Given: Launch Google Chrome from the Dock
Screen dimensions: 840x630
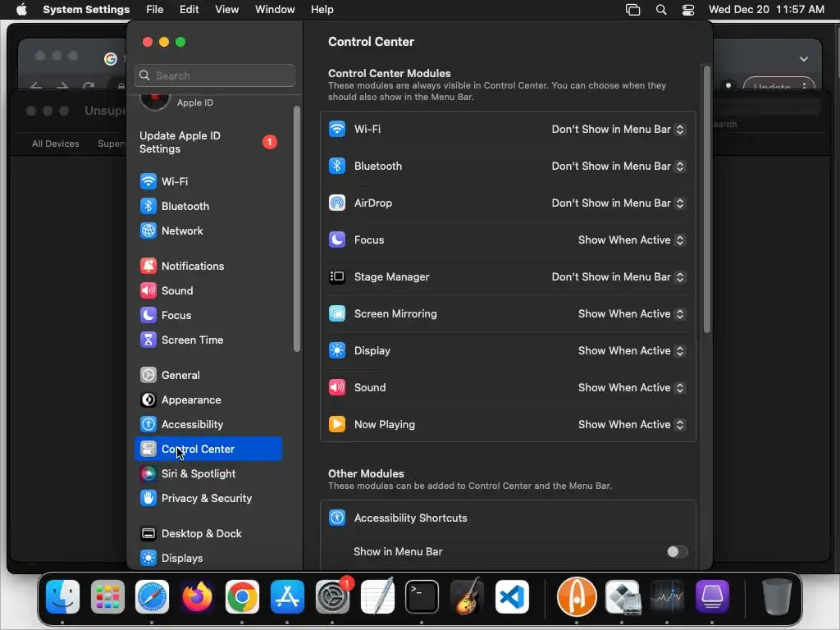Looking at the screenshot, I should pyautogui.click(x=242, y=597).
